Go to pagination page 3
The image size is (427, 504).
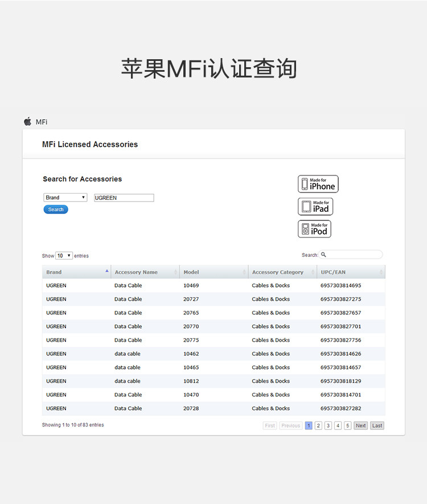pos(328,425)
